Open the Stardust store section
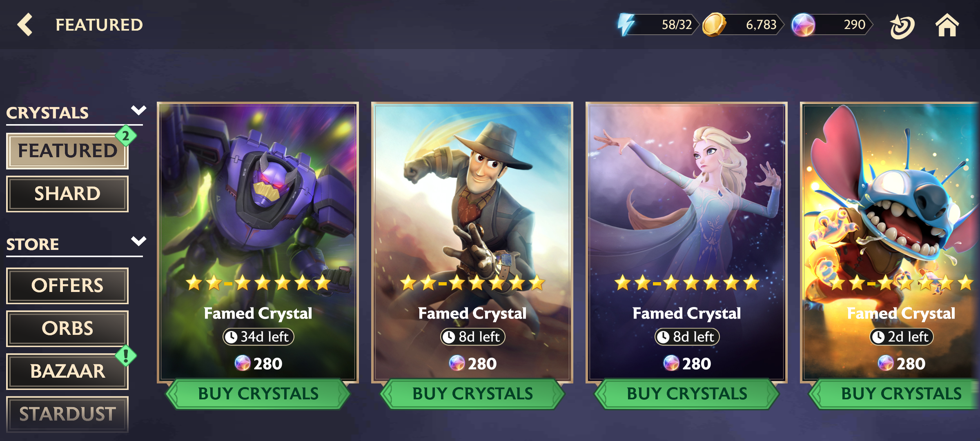 (x=67, y=414)
